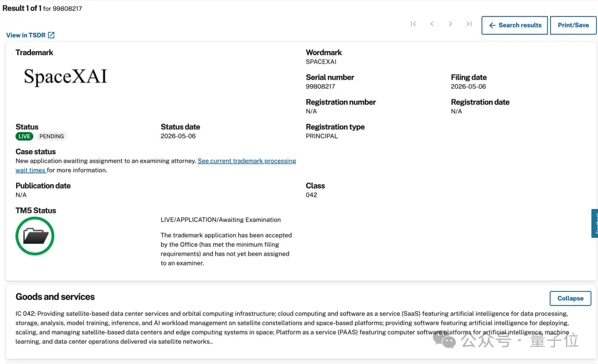598x364 pixels.
Task: Click the wordmark text SPACEXAI
Action: (321, 62)
